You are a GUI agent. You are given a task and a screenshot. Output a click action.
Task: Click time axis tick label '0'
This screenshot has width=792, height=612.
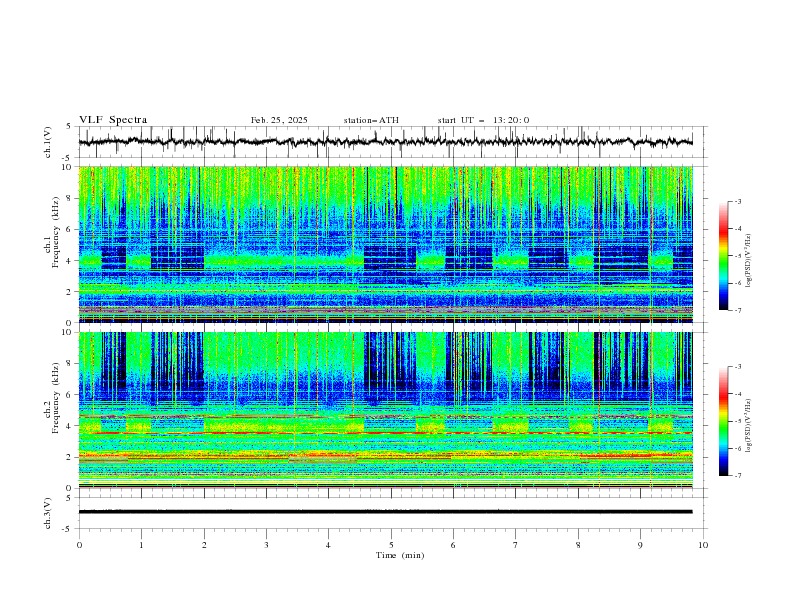[x=79, y=545]
